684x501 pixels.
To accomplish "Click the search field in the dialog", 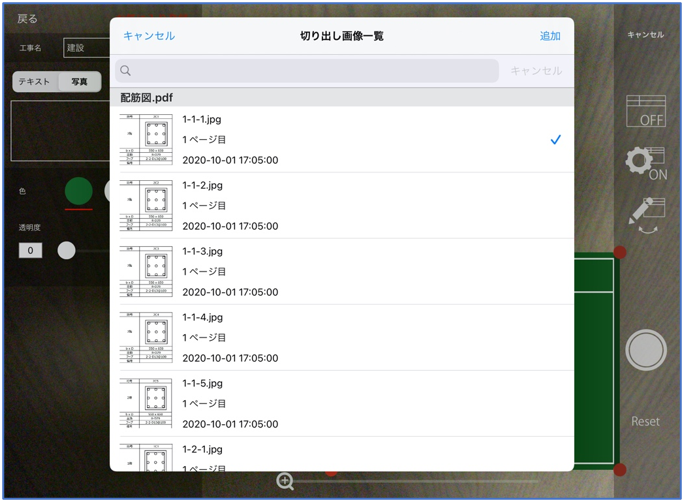I will click(310, 71).
